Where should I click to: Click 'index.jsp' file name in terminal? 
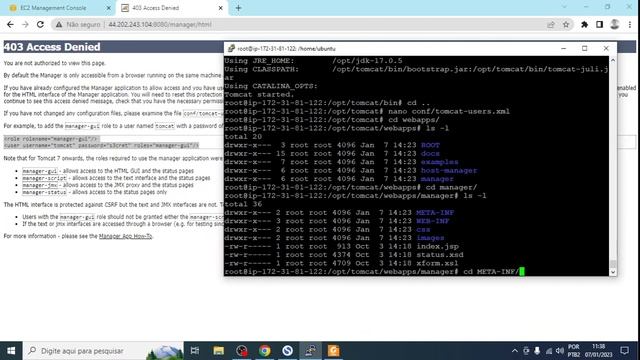point(438,247)
